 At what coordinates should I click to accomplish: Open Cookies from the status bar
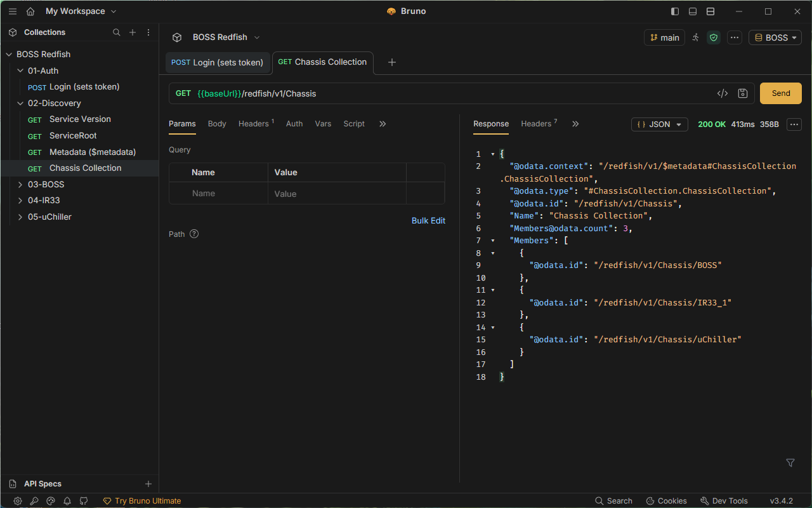pyautogui.click(x=667, y=501)
